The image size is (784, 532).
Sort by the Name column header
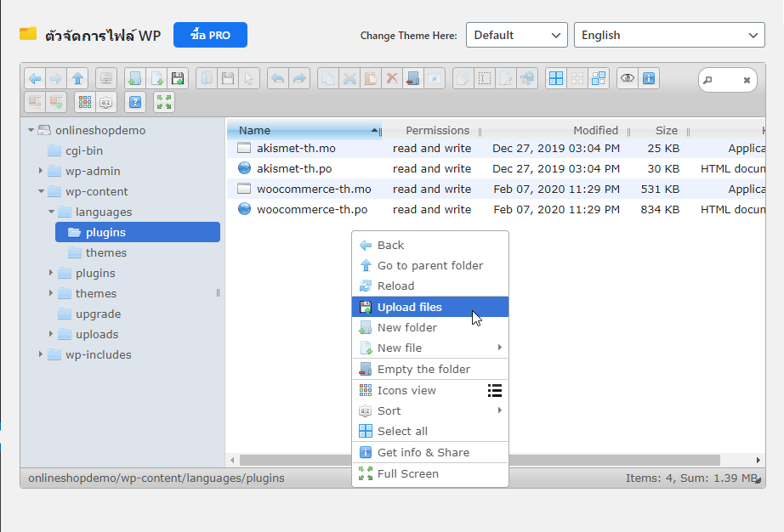[x=304, y=130]
